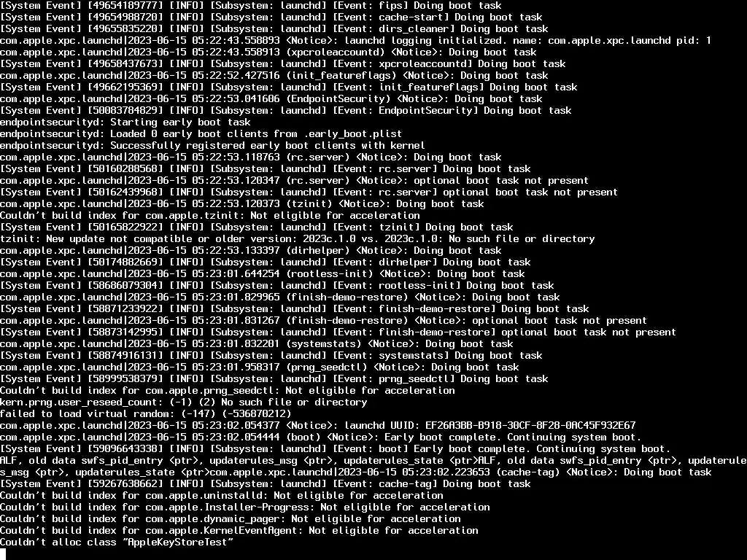Click the "launchd logging initialized" line
This screenshot has width=747, height=560.
(355, 41)
